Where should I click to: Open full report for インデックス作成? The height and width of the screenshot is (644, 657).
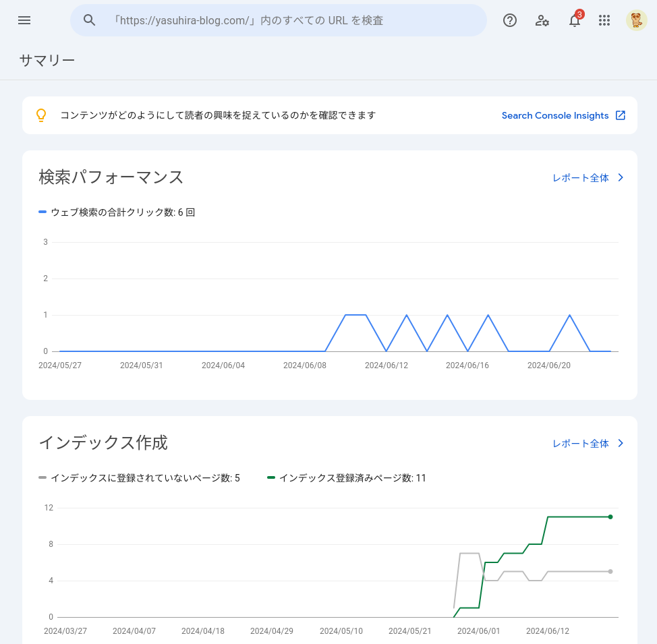pos(580,444)
